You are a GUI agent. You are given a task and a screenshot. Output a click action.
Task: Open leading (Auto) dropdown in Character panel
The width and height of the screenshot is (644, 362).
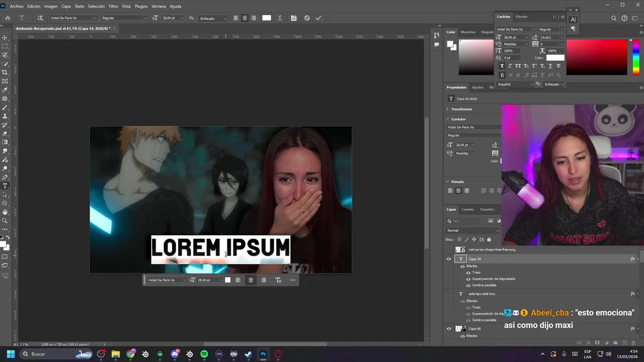(x=562, y=37)
